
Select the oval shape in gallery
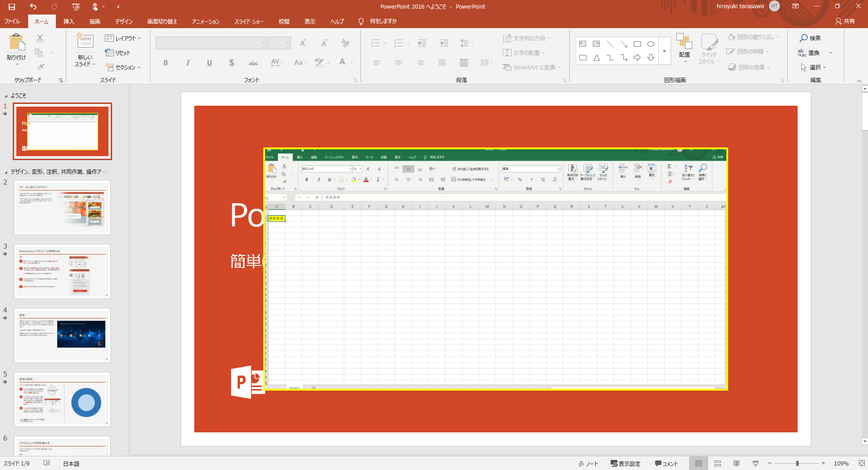[651, 44]
